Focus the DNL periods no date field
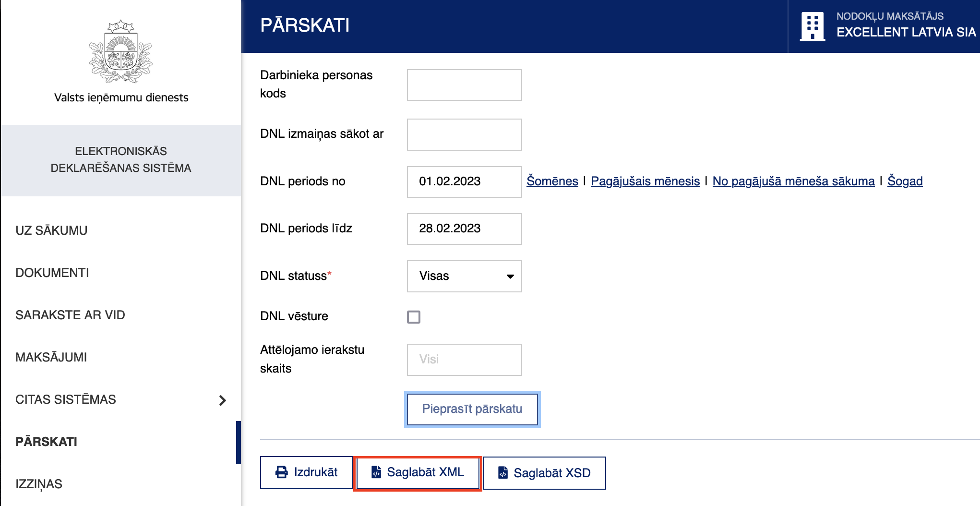Image resolution: width=980 pixels, height=506 pixels. point(464,181)
